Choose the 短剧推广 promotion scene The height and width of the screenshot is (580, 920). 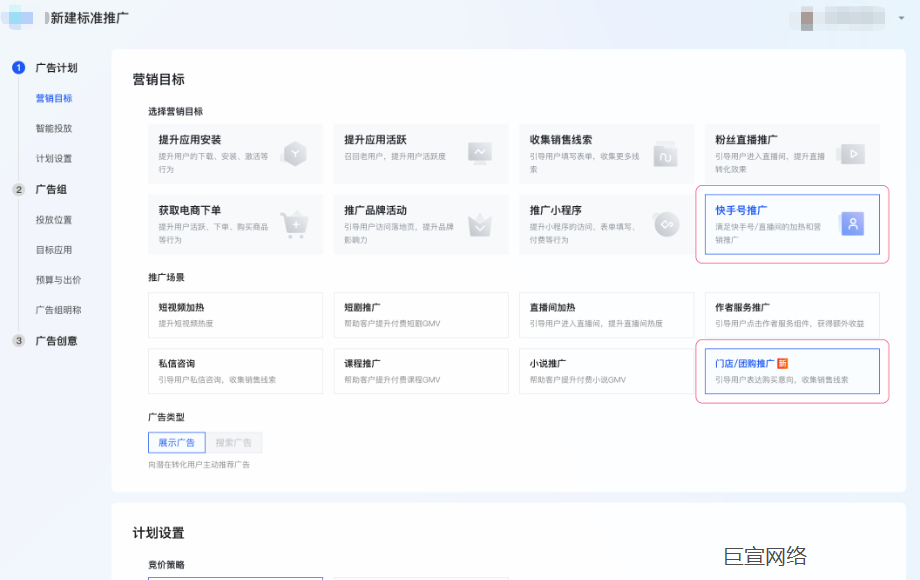click(421, 315)
